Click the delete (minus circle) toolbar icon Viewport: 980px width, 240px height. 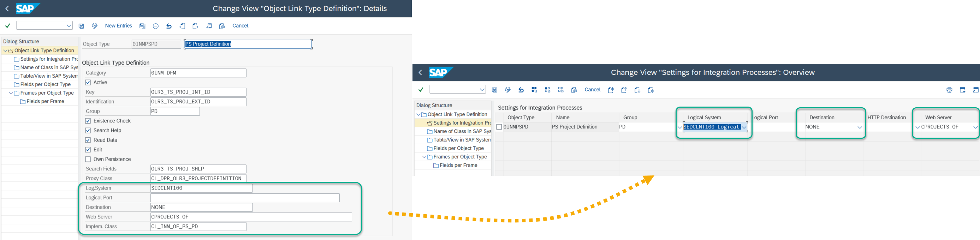click(x=156, y=26)
